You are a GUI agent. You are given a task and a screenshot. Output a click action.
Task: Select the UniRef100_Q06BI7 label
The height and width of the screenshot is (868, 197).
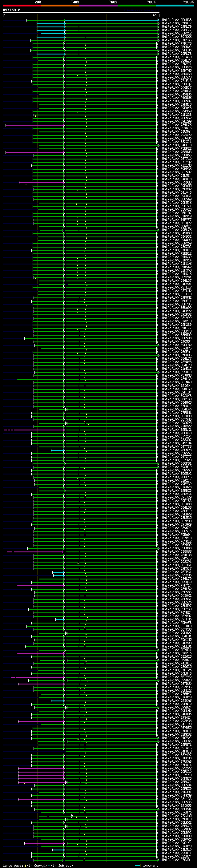pos(176,88)
